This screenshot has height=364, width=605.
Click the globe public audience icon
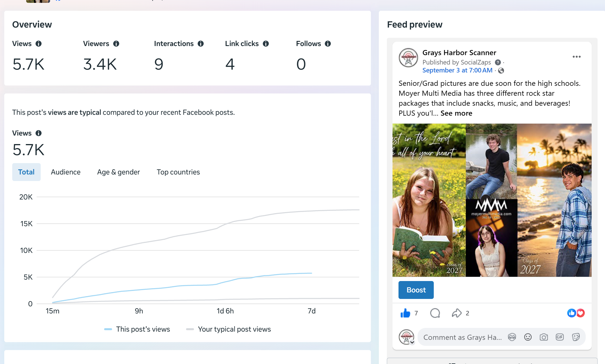(x=501, y=71)
